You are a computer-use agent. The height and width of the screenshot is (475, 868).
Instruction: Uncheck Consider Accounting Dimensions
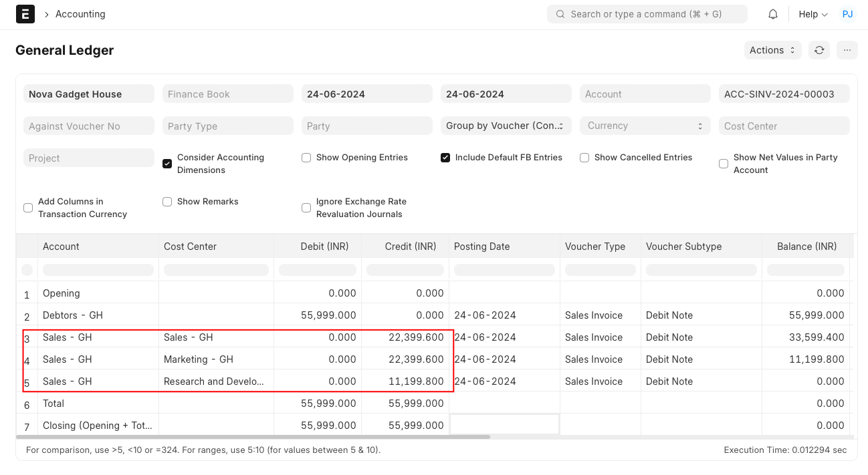click(x=167, y=164)
